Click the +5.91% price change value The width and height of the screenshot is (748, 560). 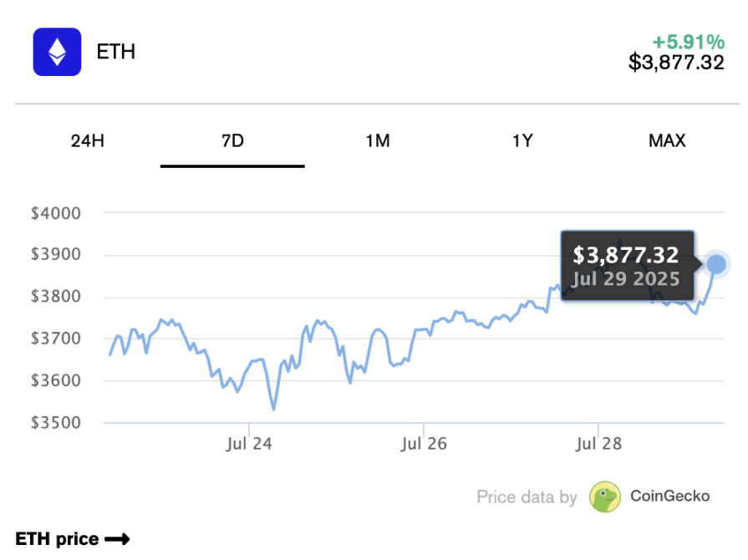tap(688, 42)
